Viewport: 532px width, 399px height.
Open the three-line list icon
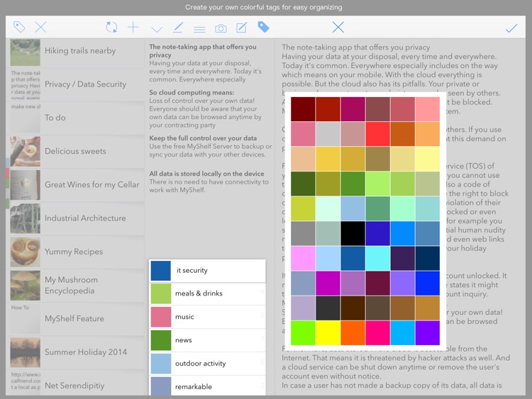point(199,30)
